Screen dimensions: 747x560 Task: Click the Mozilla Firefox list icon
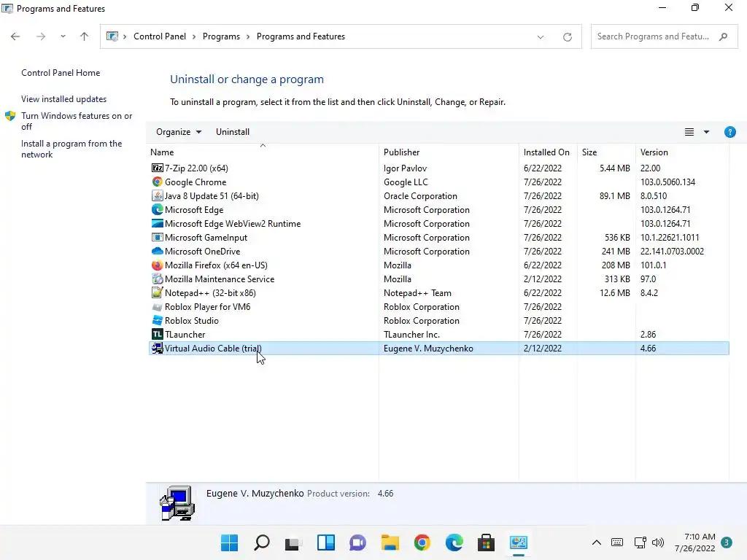158,265
